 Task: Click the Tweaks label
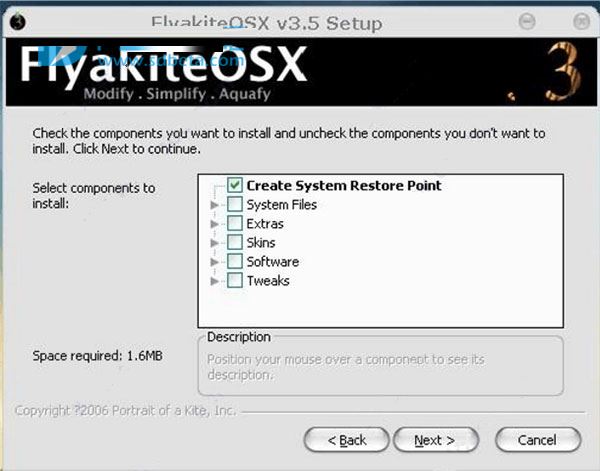point(268,281)
